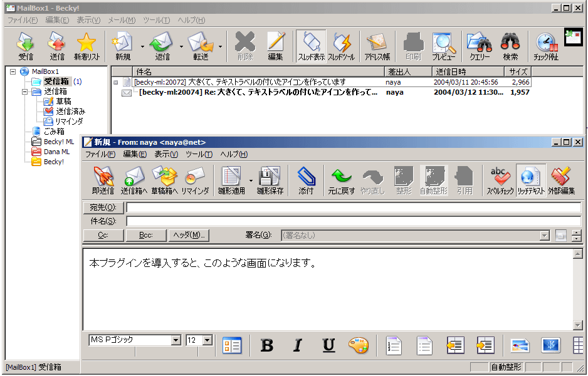
Task: Compose with the 新規 toolbar icon
Action: coord(123,46)
